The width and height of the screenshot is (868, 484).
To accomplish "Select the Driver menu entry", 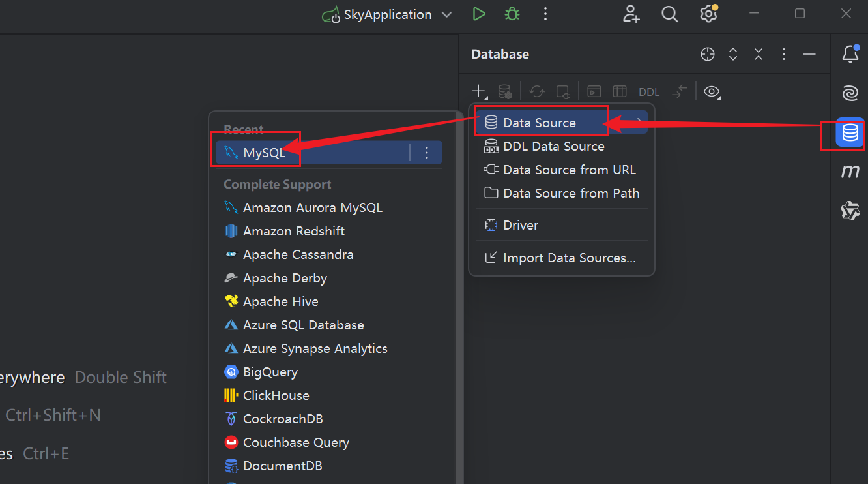I will tap(562, 225).
